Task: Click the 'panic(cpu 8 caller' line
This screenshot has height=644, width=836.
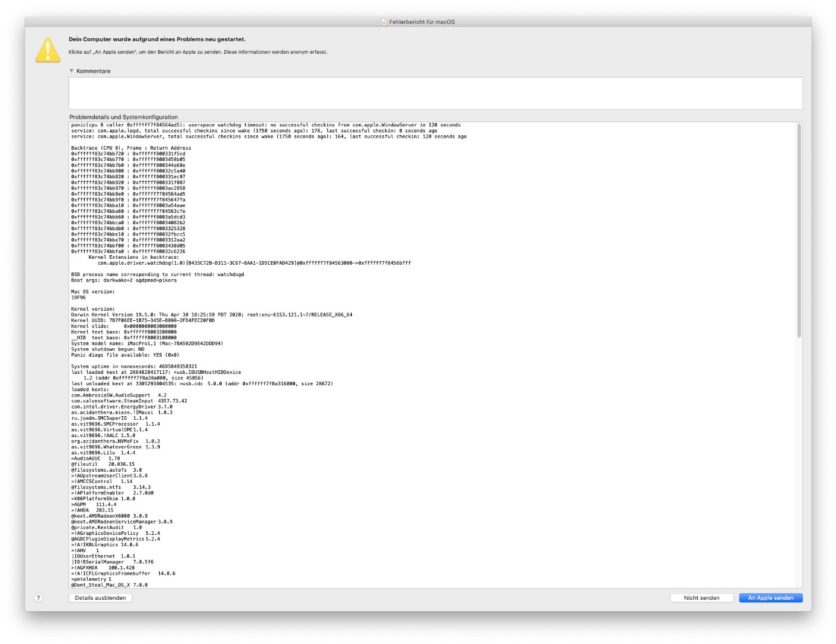Action: 266,125
